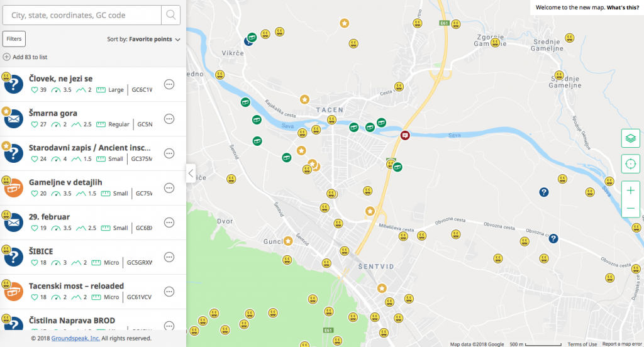Open the map layers button
This screenshot has width=644, height=347.
tap(630, 138)
